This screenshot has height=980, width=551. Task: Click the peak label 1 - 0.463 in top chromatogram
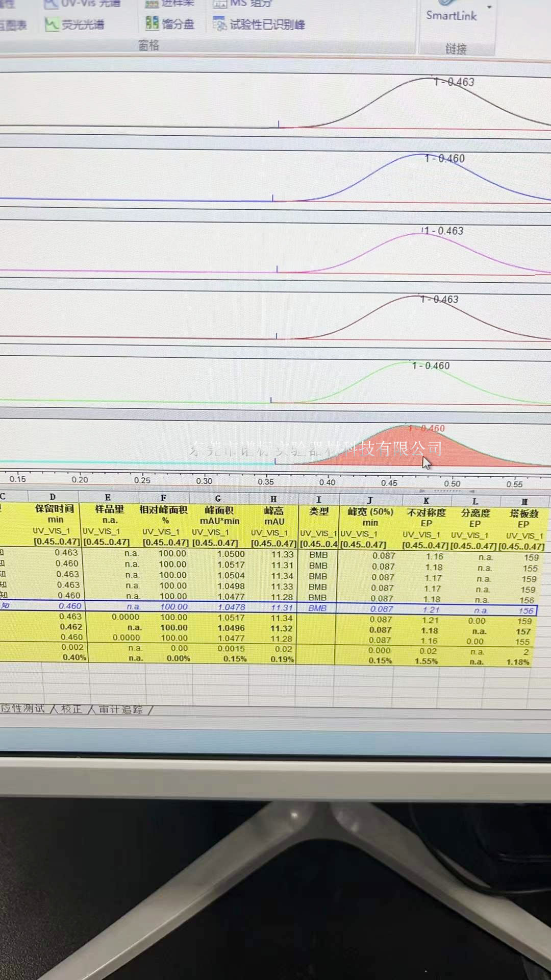tap(454, 82)
